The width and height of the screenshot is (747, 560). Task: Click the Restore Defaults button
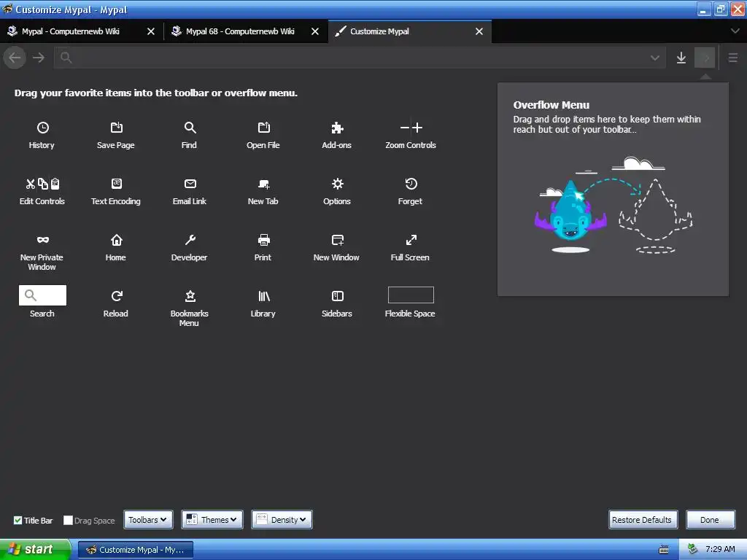pyautogui.click(x=643, y=519)
